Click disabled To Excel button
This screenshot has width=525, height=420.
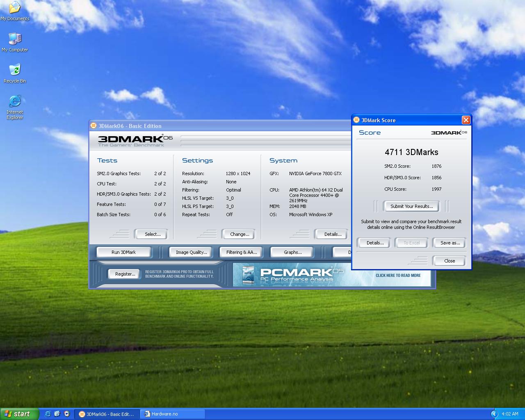tap(411, 243)
